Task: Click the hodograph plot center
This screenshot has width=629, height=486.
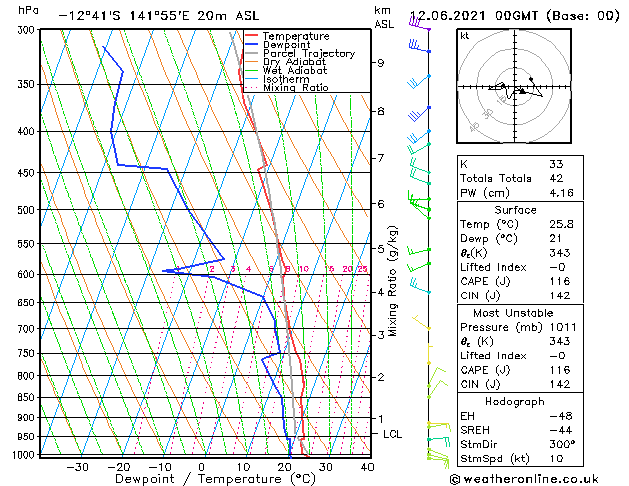Action: coord(515,87)
